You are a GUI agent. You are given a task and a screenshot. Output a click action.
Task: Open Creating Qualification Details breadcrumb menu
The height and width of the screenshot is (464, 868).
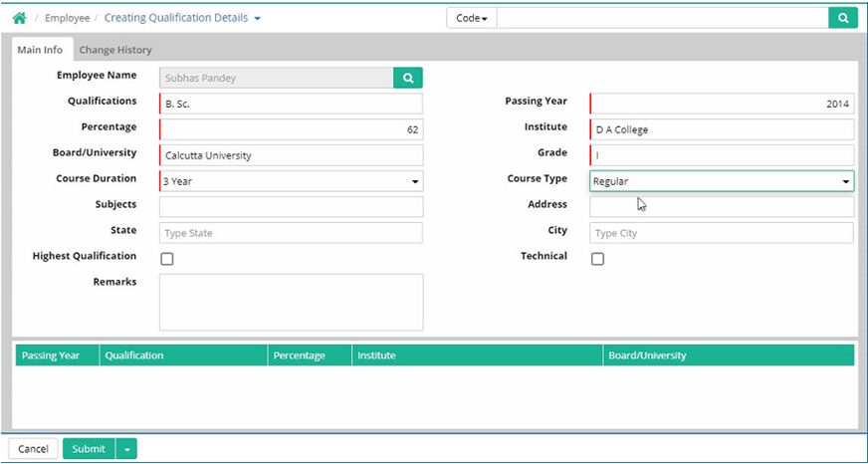coord(183,18)
